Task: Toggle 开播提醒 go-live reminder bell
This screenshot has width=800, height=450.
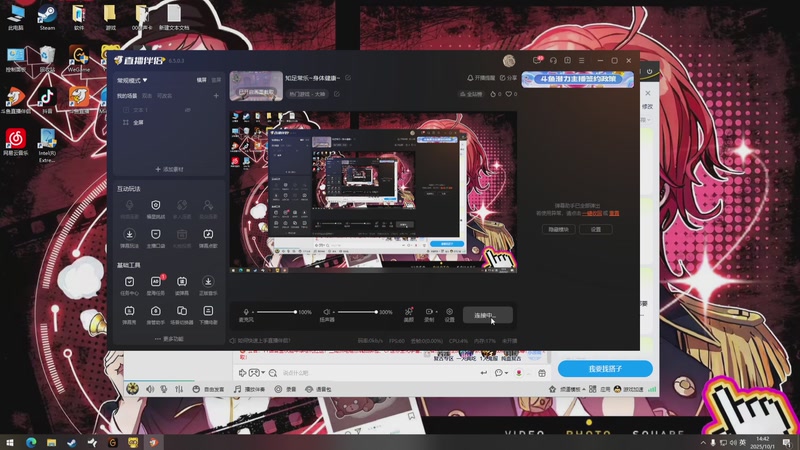Action: point(481,78)
